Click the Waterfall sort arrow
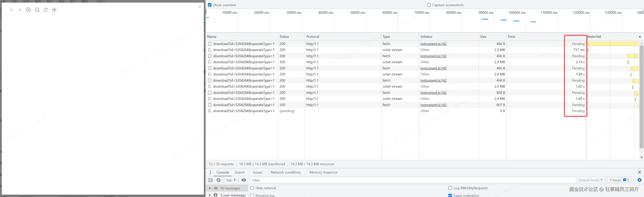 point(640,36)
